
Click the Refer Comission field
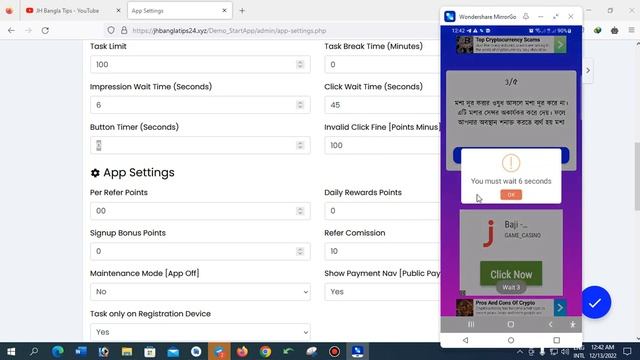[382, 251]
